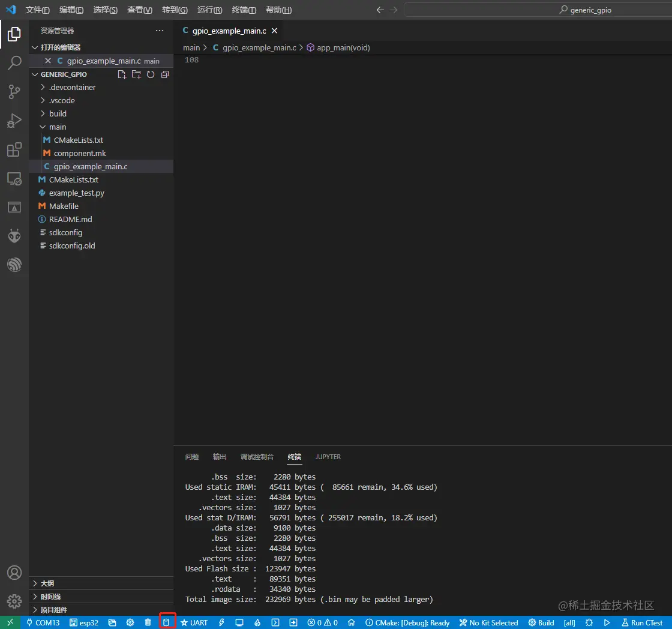
Task: Click the build, flash and monitor flame icon
Action: tap(257, 622)
